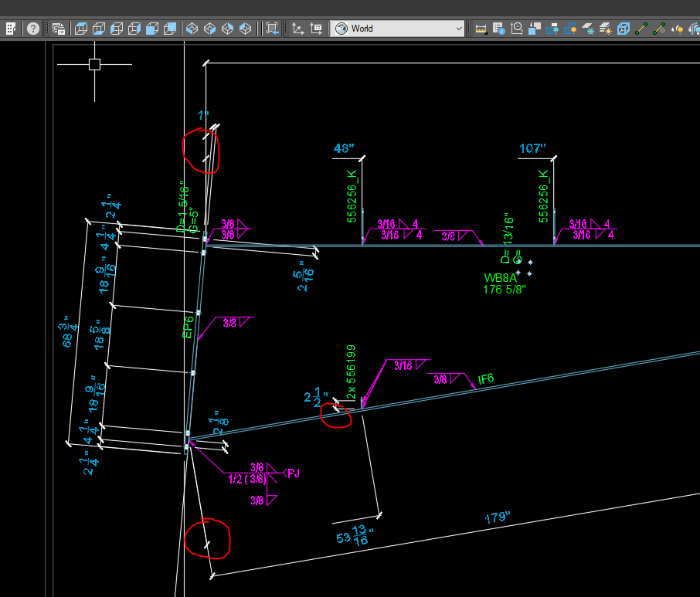700x597 pixels.
Task: Click the ruler measurement icon on the toolbar
Action: pos(481,28)
